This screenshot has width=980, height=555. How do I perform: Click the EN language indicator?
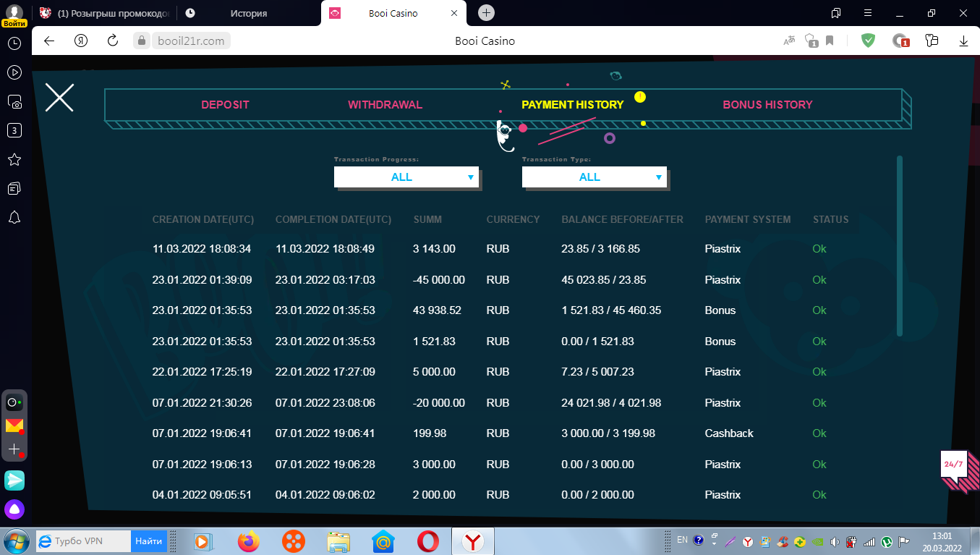(x=682, y=540)
